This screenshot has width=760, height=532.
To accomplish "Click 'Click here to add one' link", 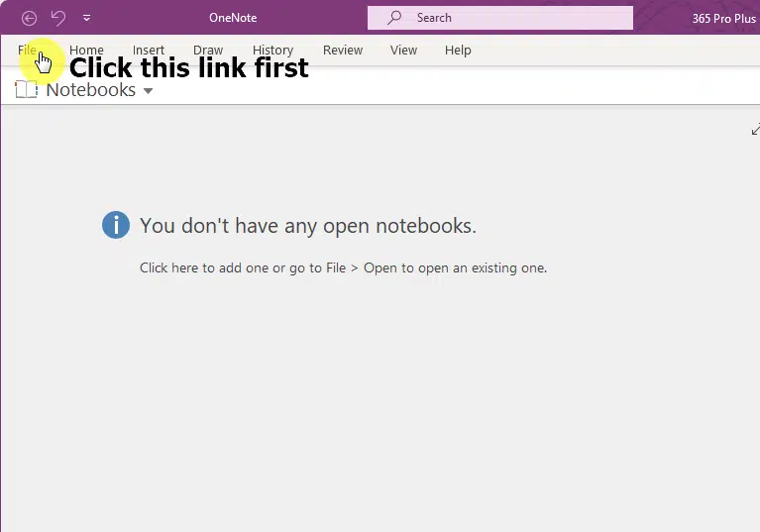I will point(204,267).
